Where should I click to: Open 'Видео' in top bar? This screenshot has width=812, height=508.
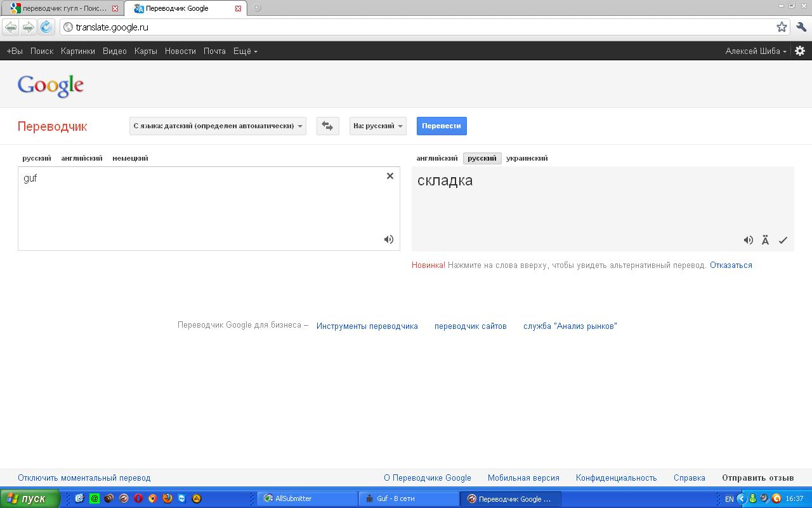(x=115, y=51)
